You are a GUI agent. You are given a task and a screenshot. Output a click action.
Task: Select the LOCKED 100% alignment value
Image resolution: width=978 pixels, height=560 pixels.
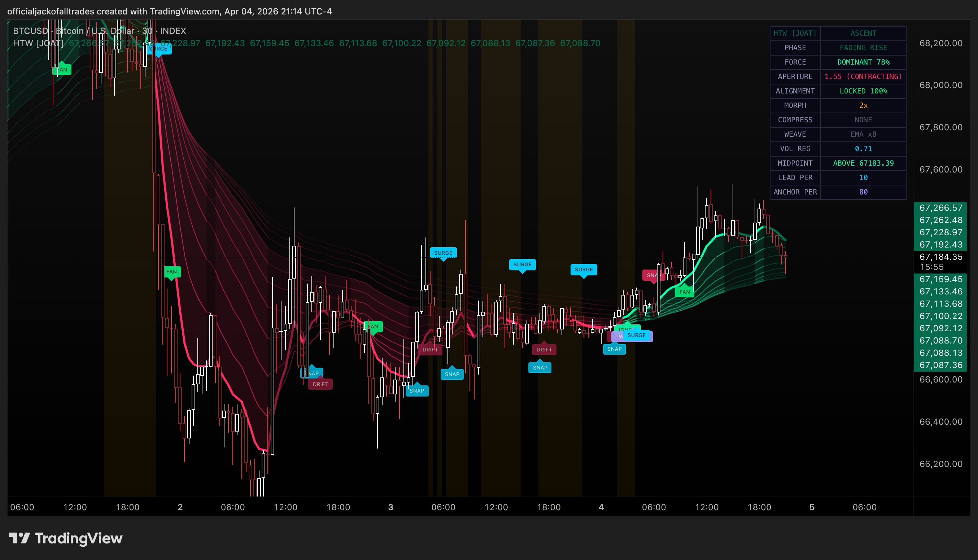pos(863,91)
